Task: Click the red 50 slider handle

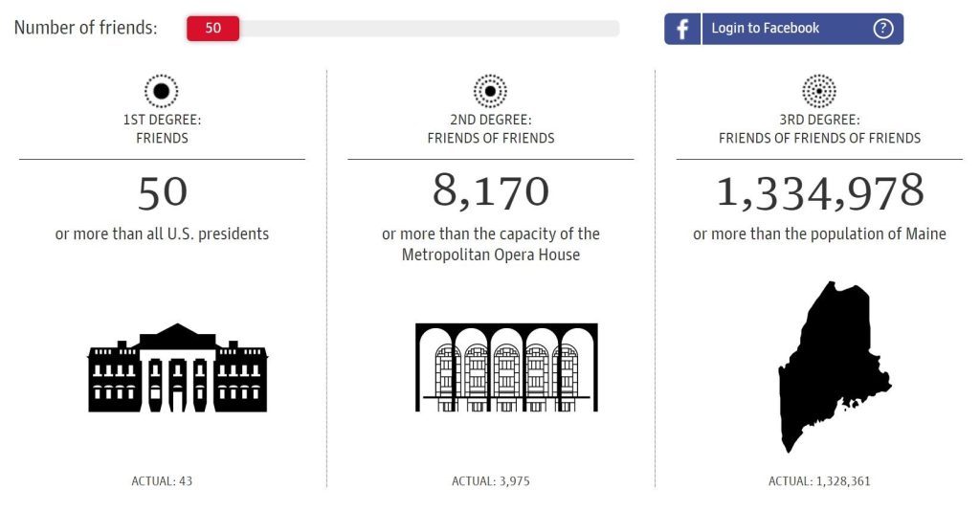Action: pos(212,28)
